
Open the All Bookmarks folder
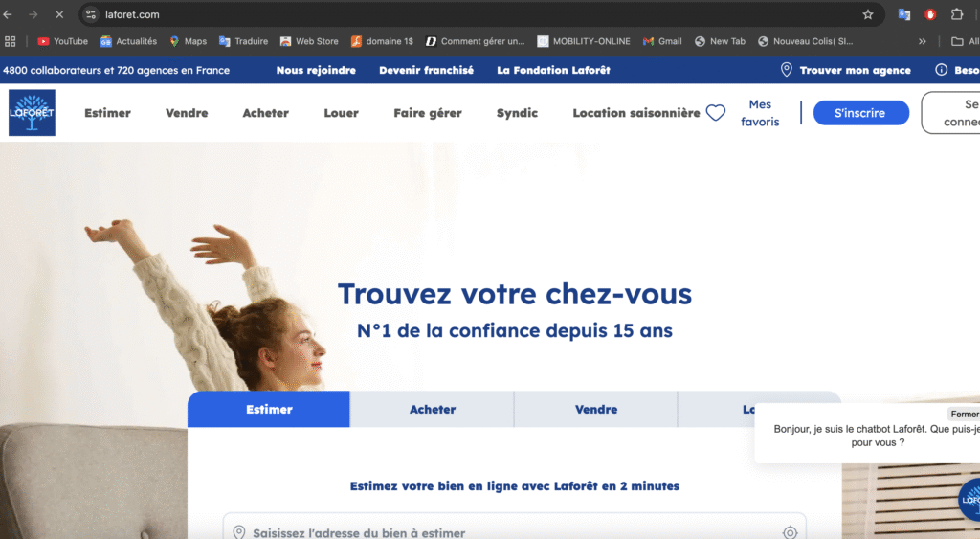click(965, 41)
